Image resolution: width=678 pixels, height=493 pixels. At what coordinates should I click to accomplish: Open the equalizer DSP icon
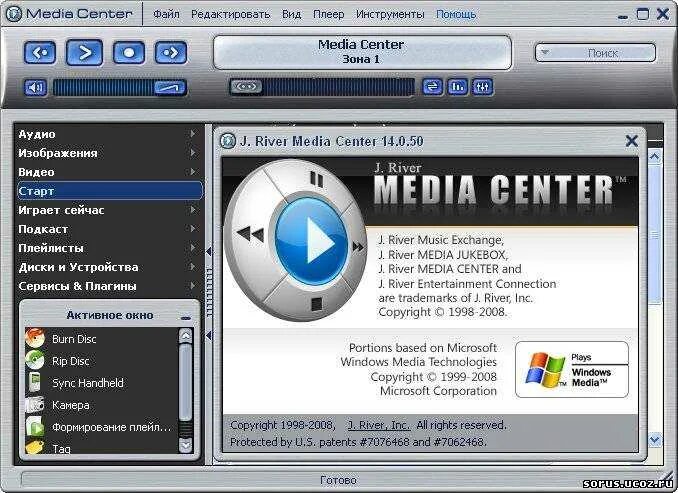[x=483, y=87]
